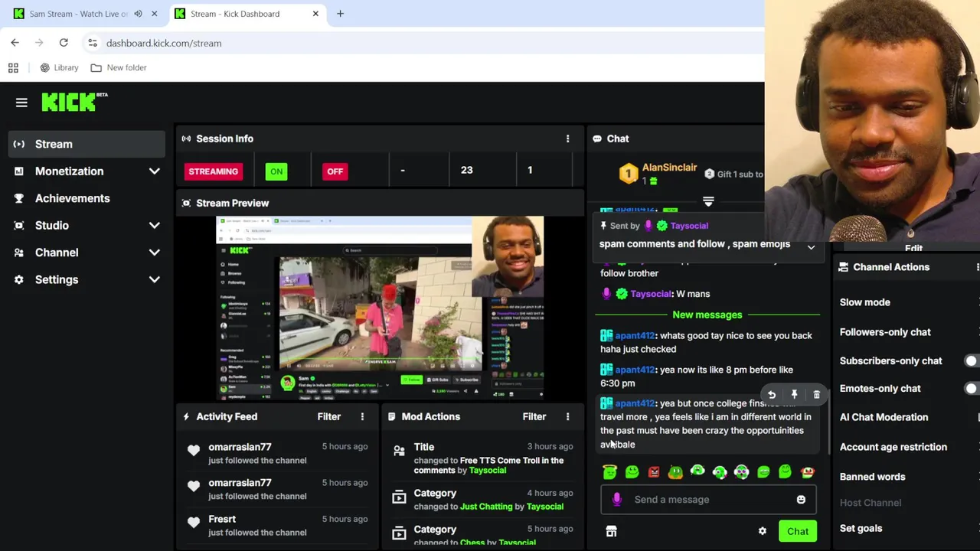This screenshot has width=980, height=551.
Task: Expand the pinned message chevron
Action: (811, 247)
